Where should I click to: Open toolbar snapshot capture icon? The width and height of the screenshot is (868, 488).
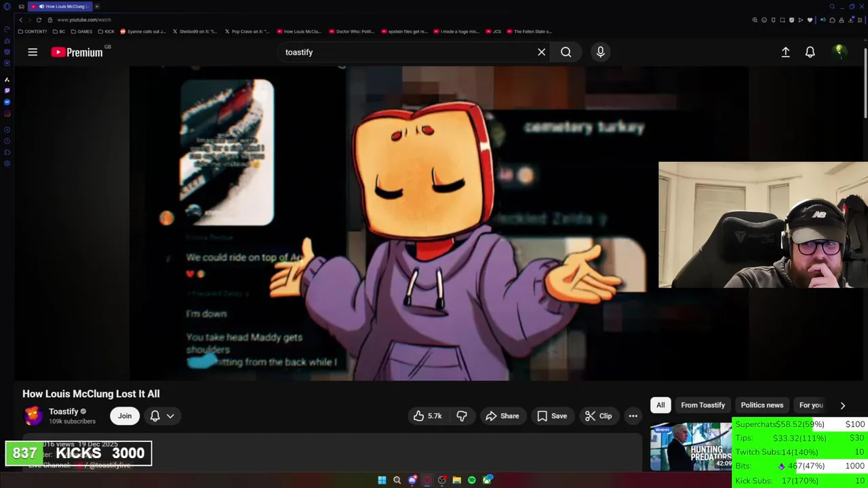pyautogui.click(x=782, y=20)
